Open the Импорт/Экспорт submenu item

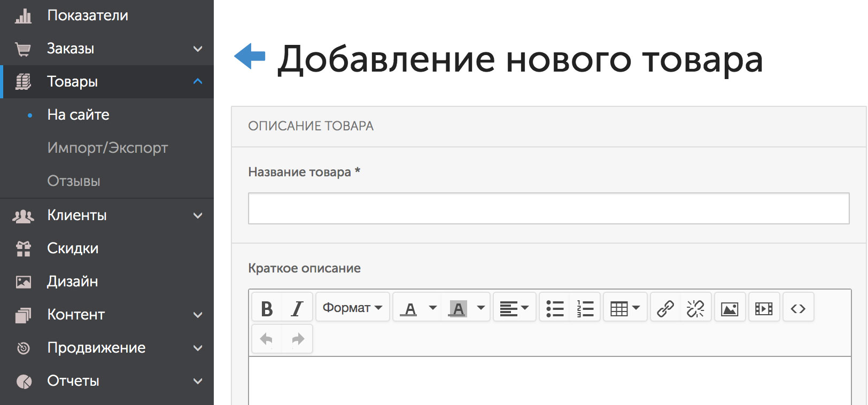click(107, 148)
